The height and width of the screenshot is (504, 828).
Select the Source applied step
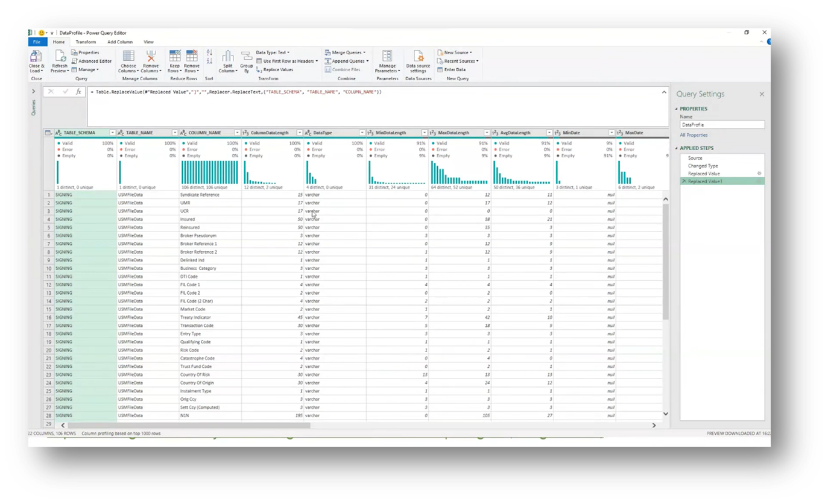click(722, 158)
